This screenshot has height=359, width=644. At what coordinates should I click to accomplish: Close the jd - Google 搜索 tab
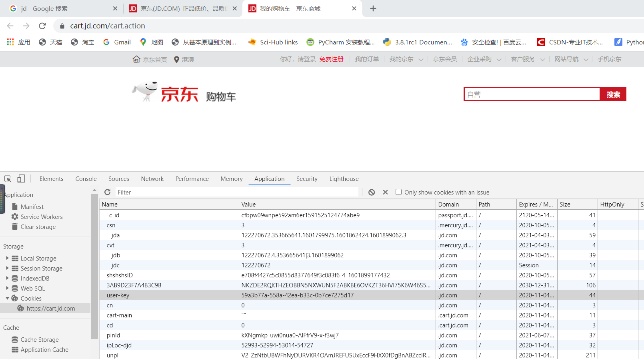(x=115, y=8)
